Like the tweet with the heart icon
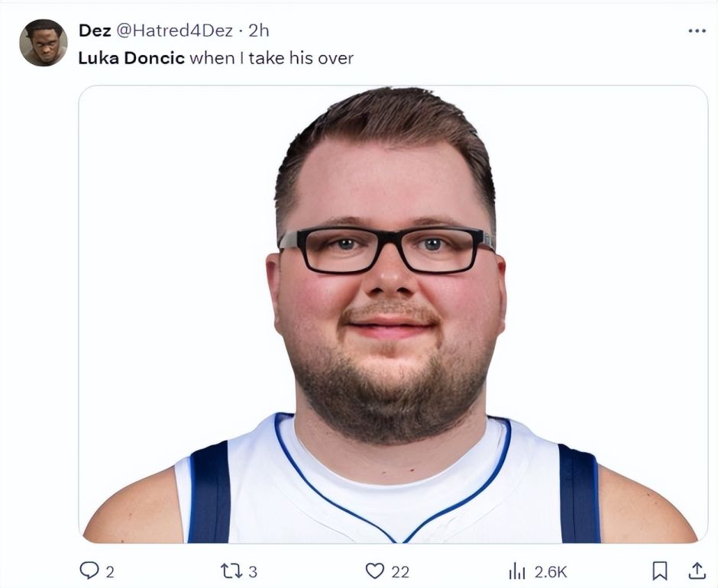718x588 pixels. coord(374,571)
